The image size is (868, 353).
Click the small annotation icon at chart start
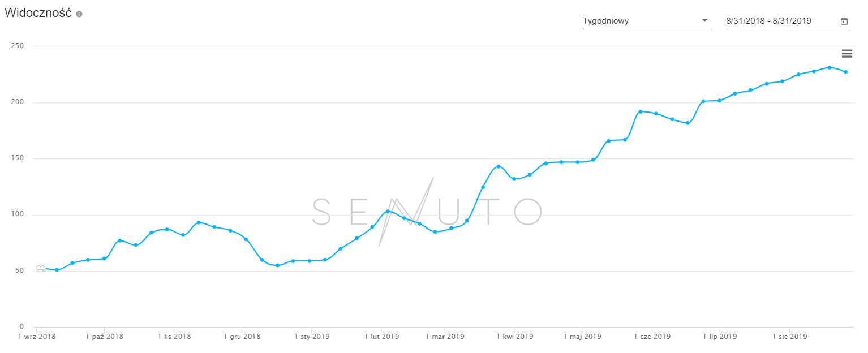tap(41, 268)
